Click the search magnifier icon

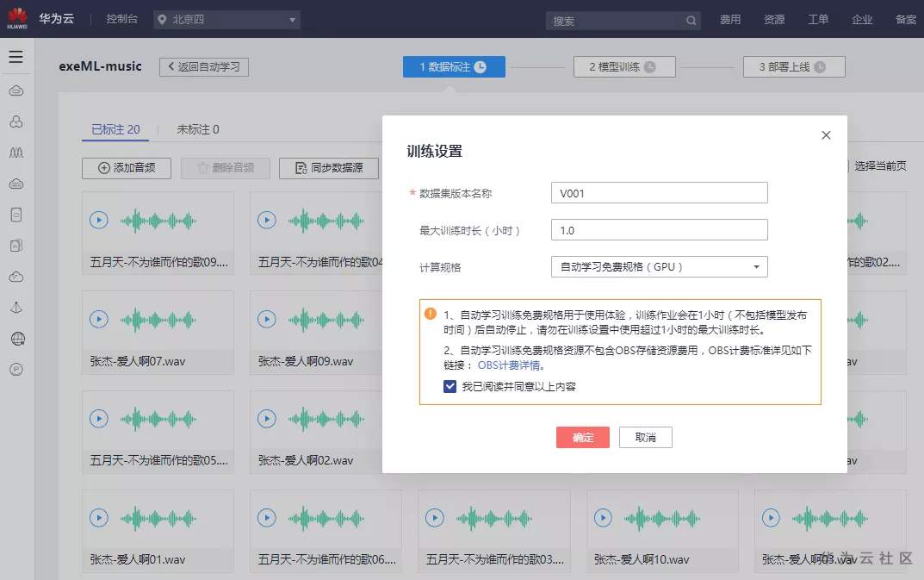[x=691, y=21]
